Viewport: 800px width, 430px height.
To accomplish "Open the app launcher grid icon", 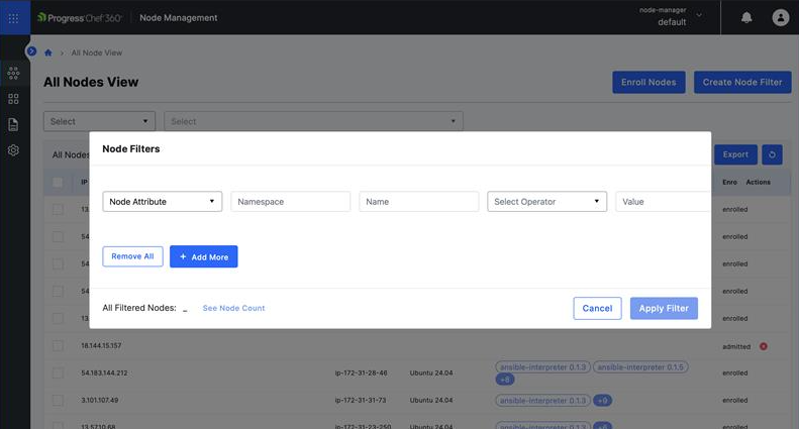I will (x=14, y=17).
